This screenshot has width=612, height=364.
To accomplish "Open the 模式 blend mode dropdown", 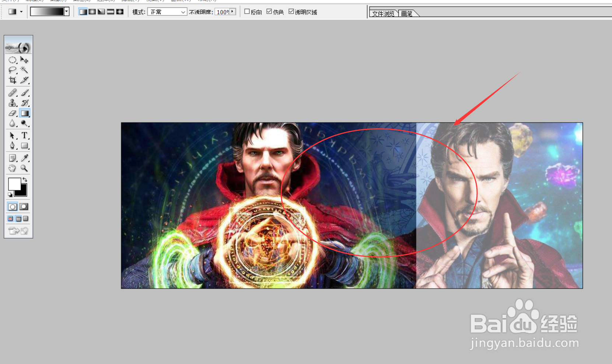I will tap(167, 12).
